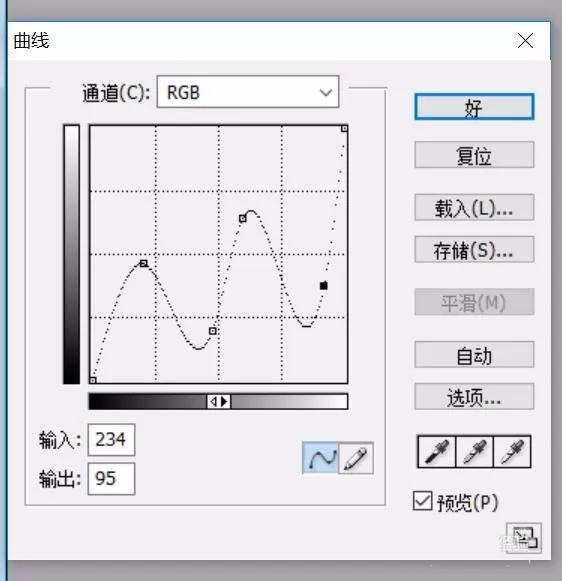Screen dimensions: 562x581
Task: Select the curve point near second peak
Action: [243, 219]
